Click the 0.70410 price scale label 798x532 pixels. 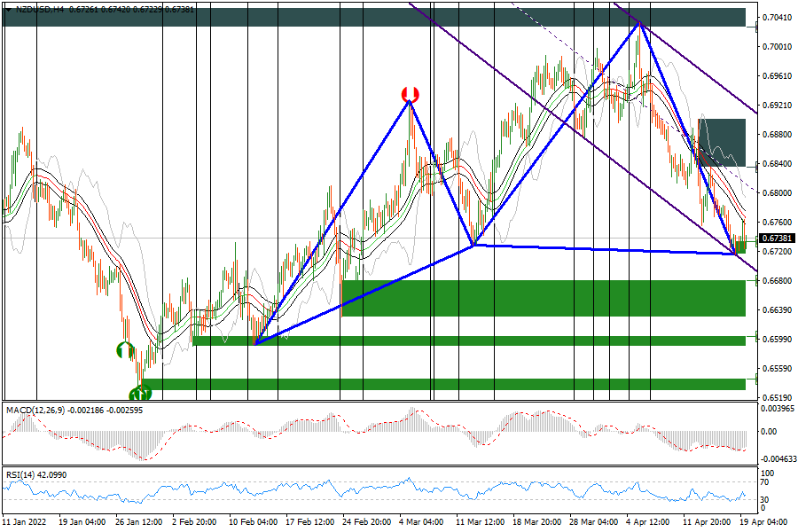point(777,18)
